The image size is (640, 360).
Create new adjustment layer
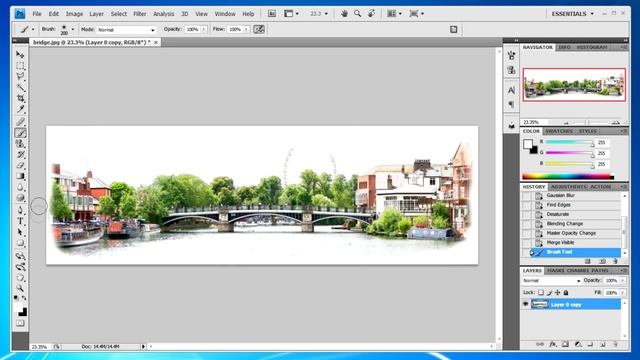(578, 344)
